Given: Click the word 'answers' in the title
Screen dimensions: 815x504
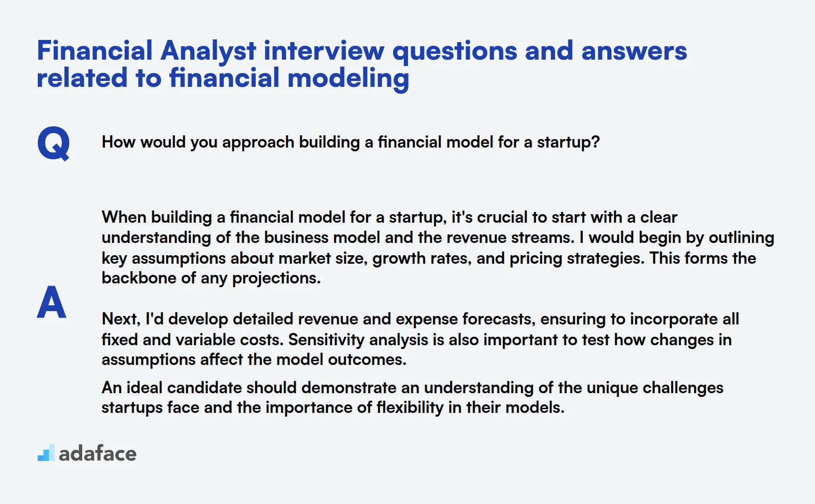Looking at the screenshot, I should click(634, 52).
